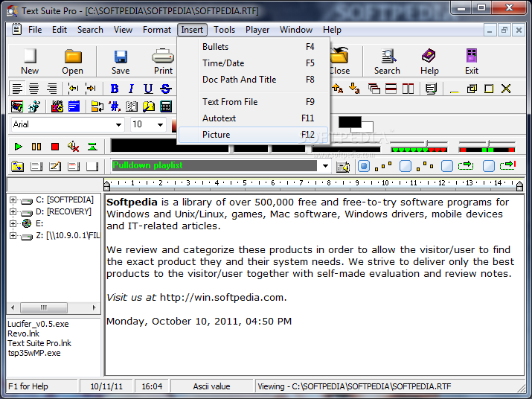Expand the C: [SOFTPEDIA] drive node

pos(13,199)
